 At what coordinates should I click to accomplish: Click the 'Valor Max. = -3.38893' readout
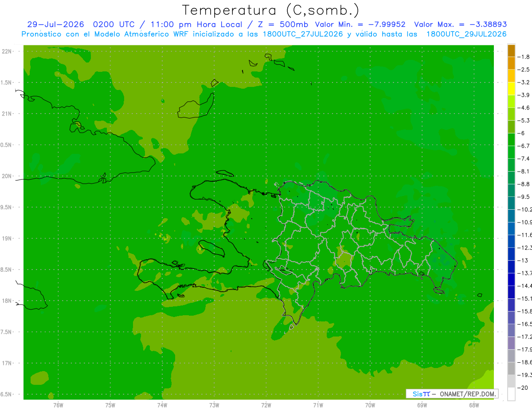pos(461,24)
